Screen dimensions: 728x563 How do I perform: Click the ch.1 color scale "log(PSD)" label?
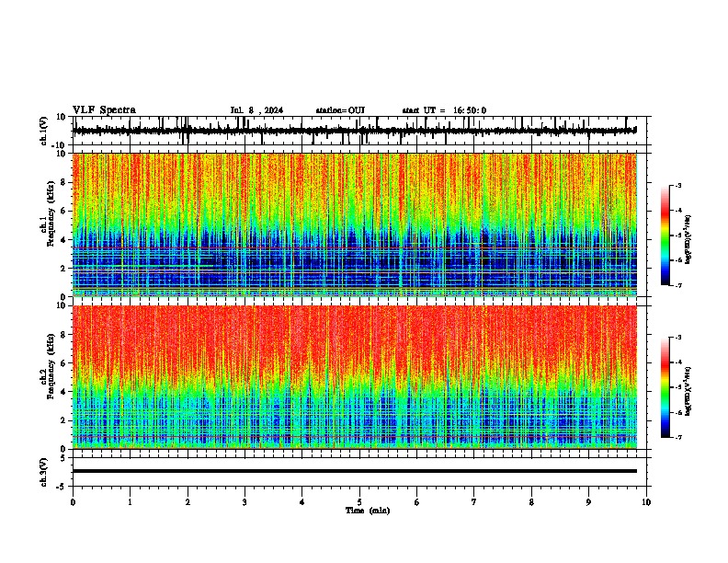688,240
